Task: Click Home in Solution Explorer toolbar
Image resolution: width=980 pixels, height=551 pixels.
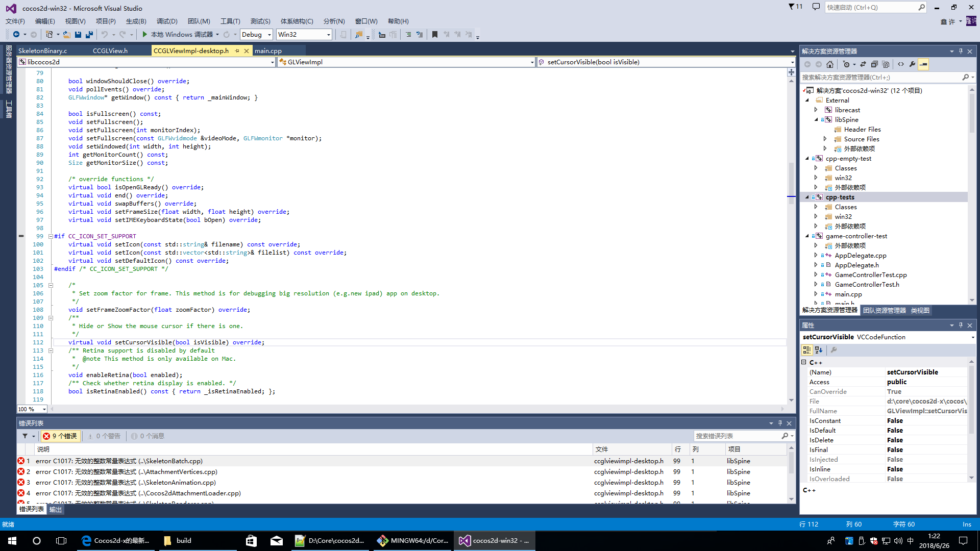Action: click(829, 64)
